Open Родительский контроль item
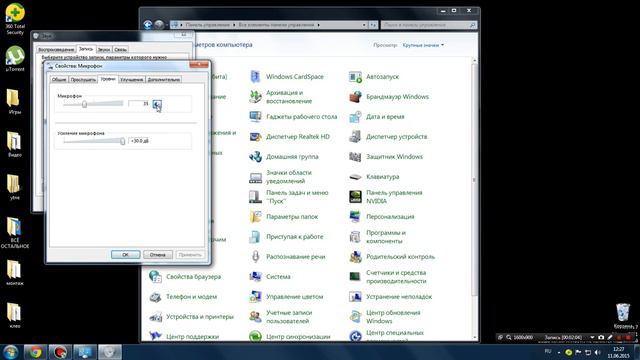 point(392,257)
